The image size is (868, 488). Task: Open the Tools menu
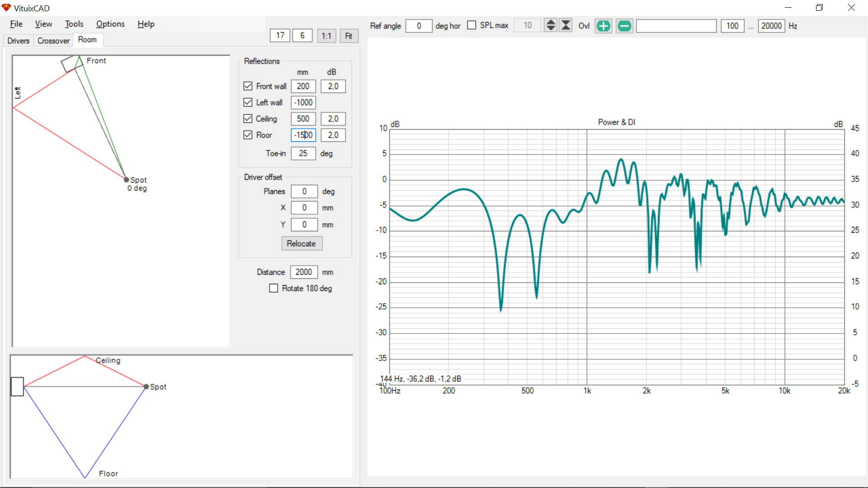click(74, 24)
